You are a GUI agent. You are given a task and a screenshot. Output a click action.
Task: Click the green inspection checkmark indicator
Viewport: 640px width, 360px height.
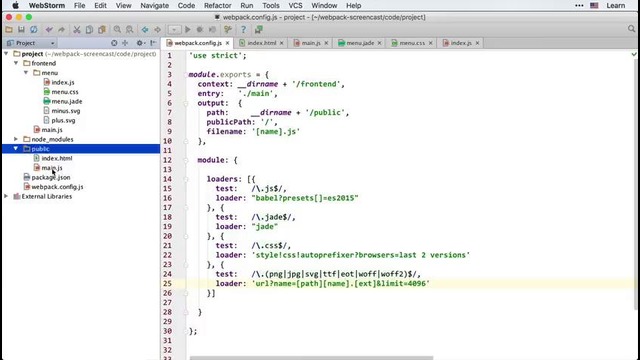tap(634, 54)
